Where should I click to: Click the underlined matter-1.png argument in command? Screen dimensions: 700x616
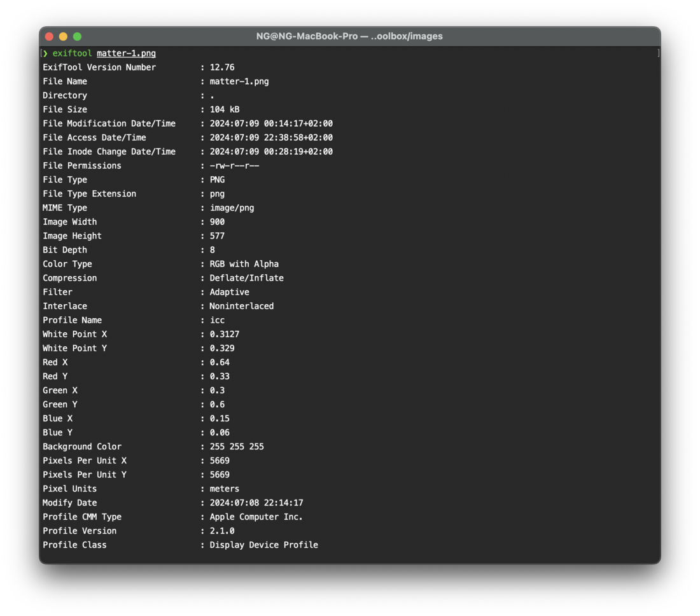tap(127, 53)
